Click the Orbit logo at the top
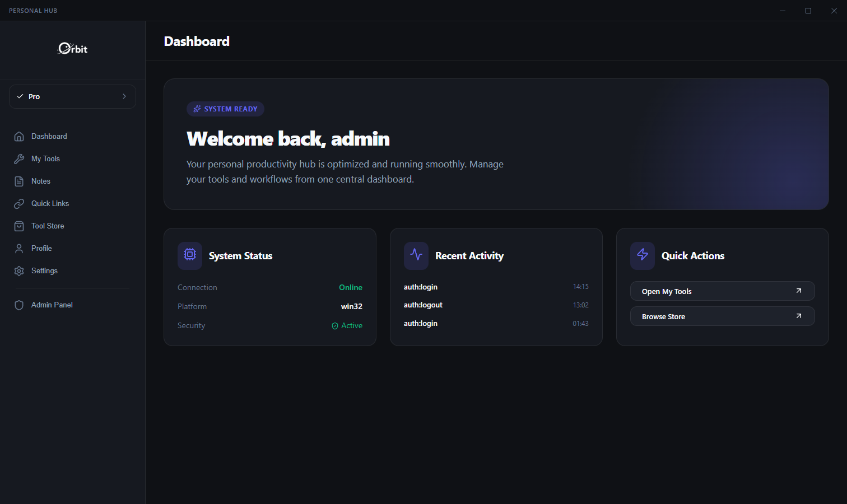 click(72, 49)
